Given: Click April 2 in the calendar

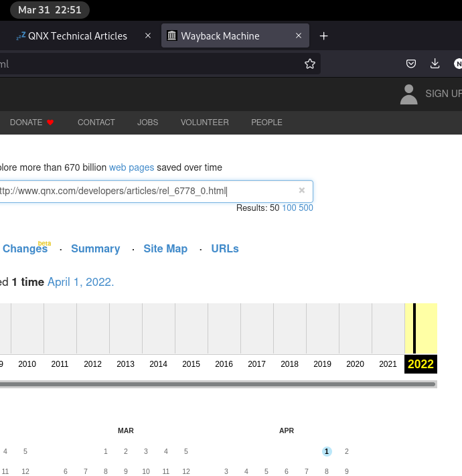Looking at the screenshot, I should 347,451.
